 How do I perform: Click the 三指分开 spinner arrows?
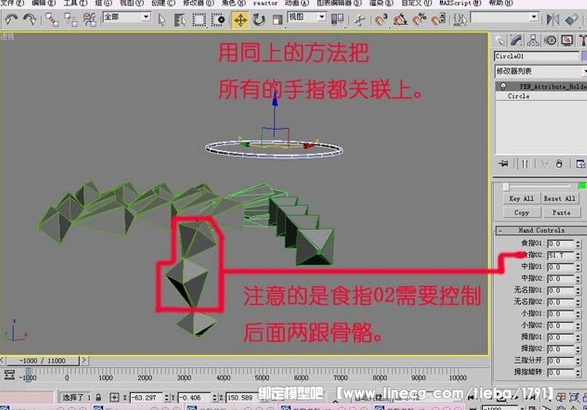pos(578,361)
